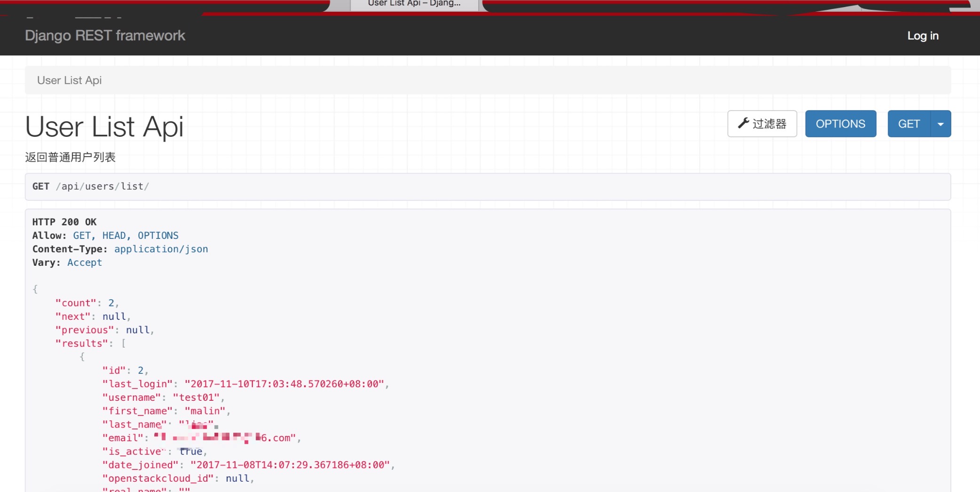Click the /api/users/list/ request URL

click(103, 187)
